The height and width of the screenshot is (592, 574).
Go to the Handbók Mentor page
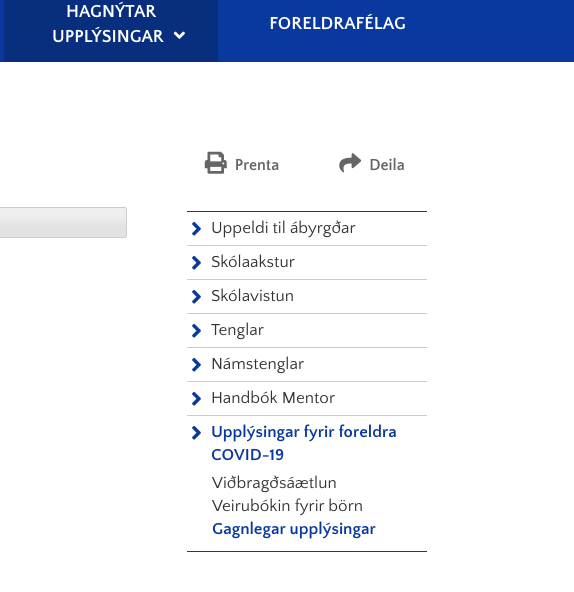[273, 398]
